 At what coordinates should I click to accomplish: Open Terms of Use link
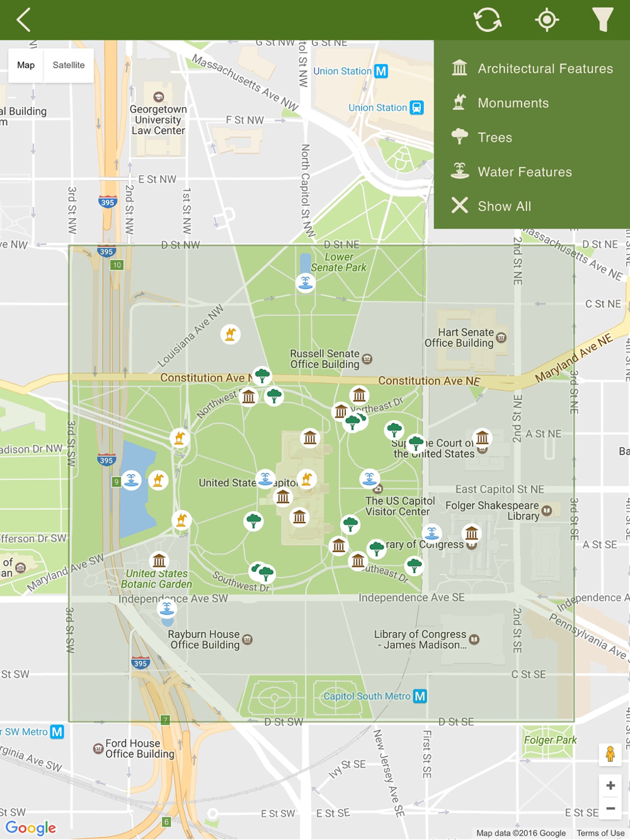(x=600, y=833)
